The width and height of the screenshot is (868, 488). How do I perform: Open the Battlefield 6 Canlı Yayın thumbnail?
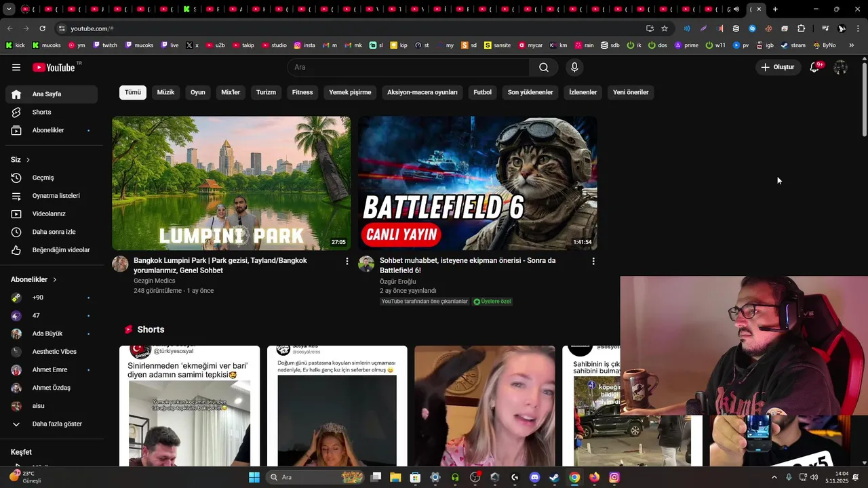tap(477, 183)
